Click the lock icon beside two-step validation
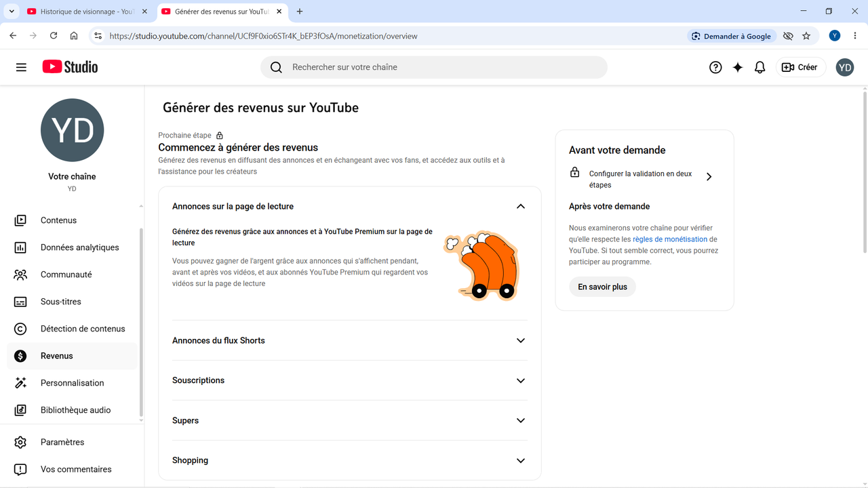 click(x=574, y=172)
